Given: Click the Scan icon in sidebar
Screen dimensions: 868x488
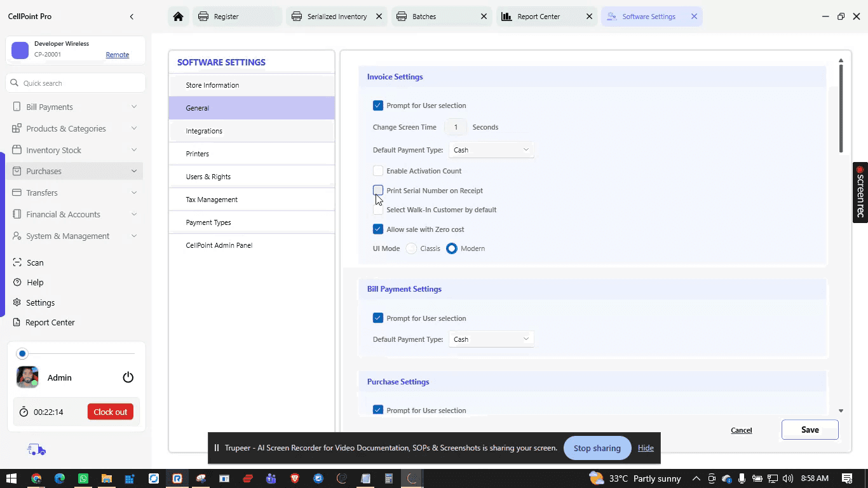Looking at the screenshot, I should [17, 262].
